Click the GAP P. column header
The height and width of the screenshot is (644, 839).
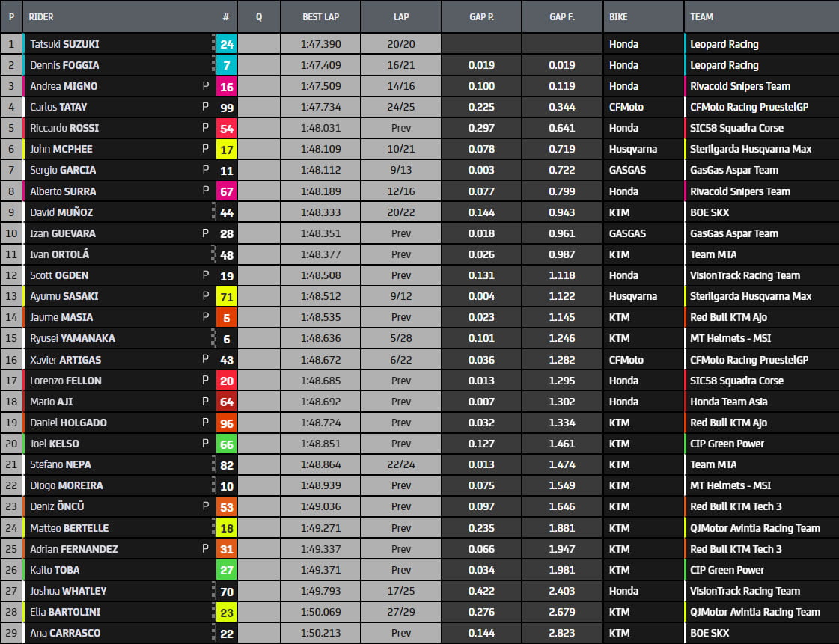(481, 16)
